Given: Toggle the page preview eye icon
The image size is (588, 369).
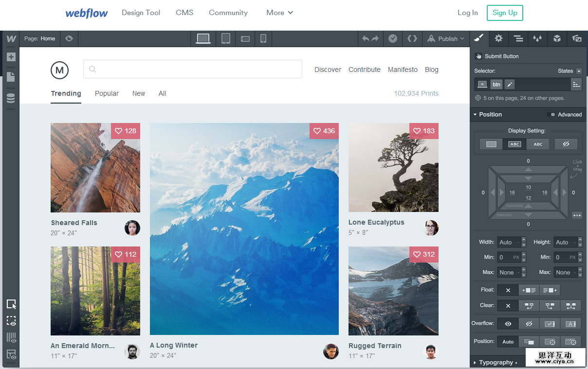Looking at the screenshot, I should coord(69,38).
